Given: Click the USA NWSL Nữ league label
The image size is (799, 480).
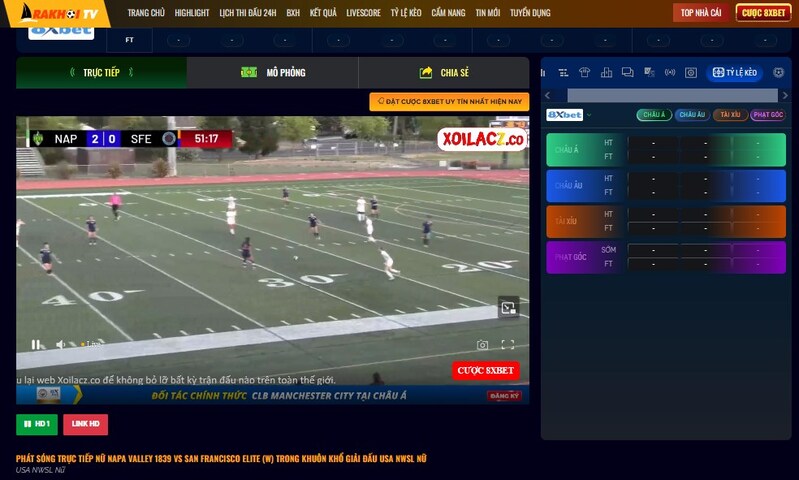Looking at the screenshot, I should point(40,470).
